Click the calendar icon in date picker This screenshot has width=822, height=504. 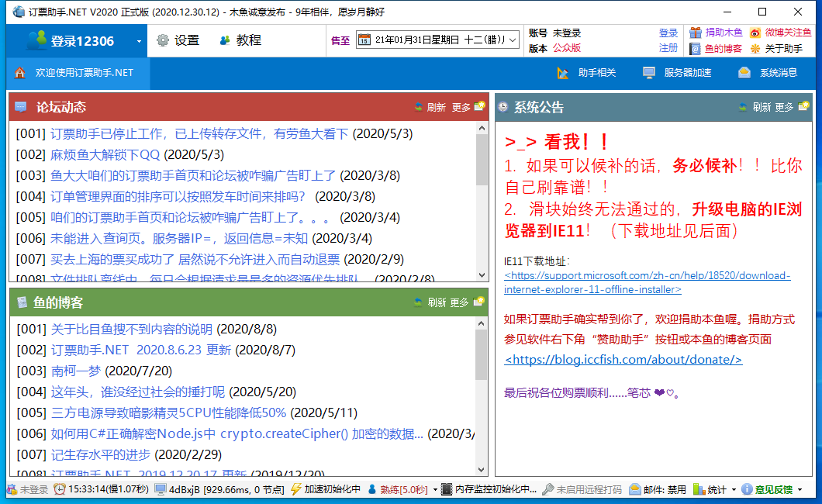pos(364,40)
